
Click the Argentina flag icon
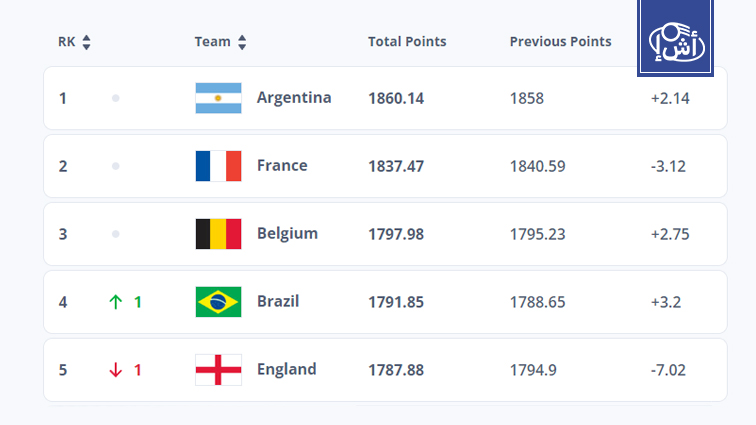[x=218, y=98]
